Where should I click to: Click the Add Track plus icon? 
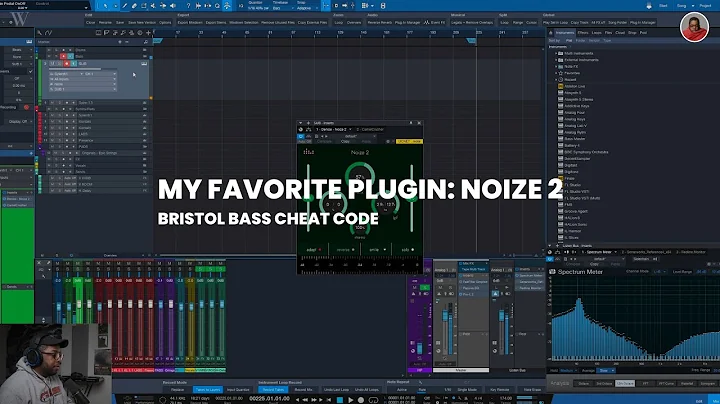point(148,33)
